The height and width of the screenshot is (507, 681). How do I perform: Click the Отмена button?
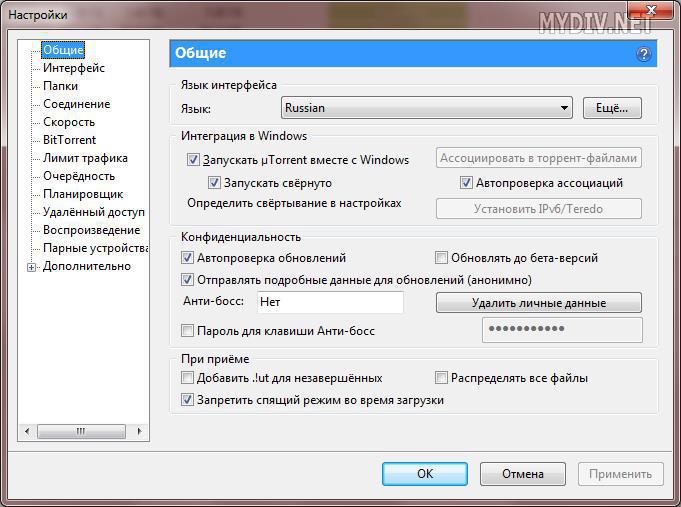(x=523, y=474)
